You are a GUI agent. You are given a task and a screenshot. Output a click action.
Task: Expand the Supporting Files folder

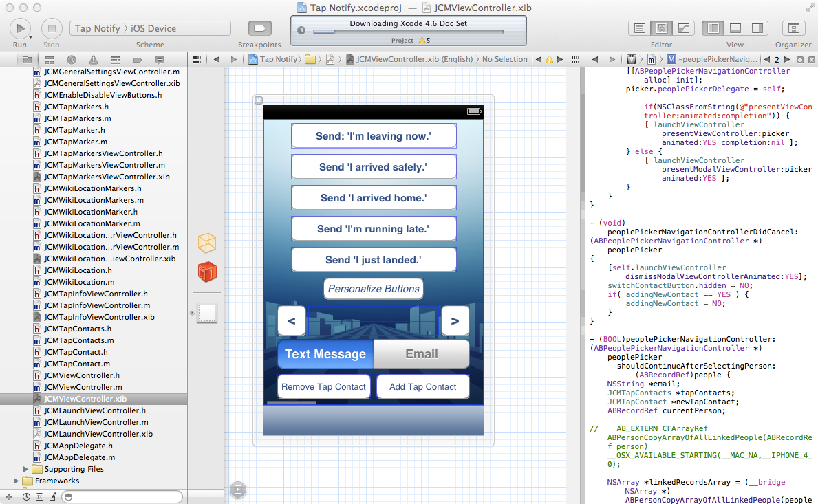tap(27, 469)
